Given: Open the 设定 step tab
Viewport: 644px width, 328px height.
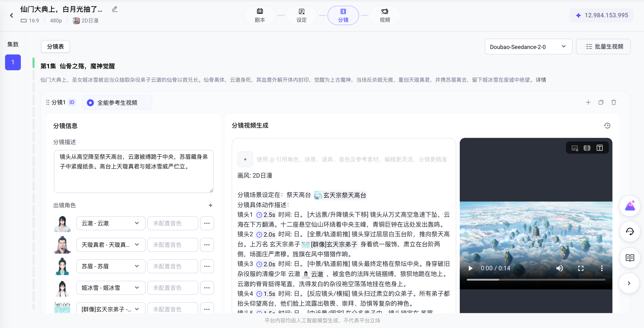Looking at the screenshot, I should point(301,15).
